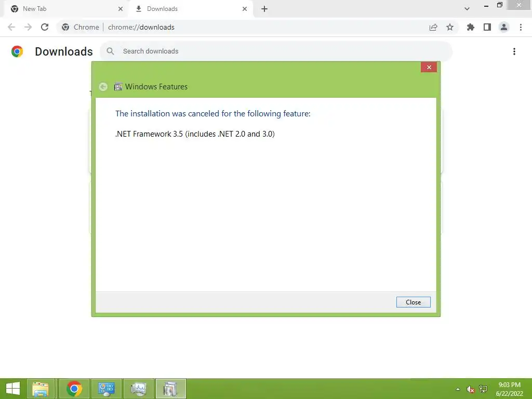Click the back arrow in Windows Features dialog
The height and width of the screenshot is (399, 532).
coord(103,87)
